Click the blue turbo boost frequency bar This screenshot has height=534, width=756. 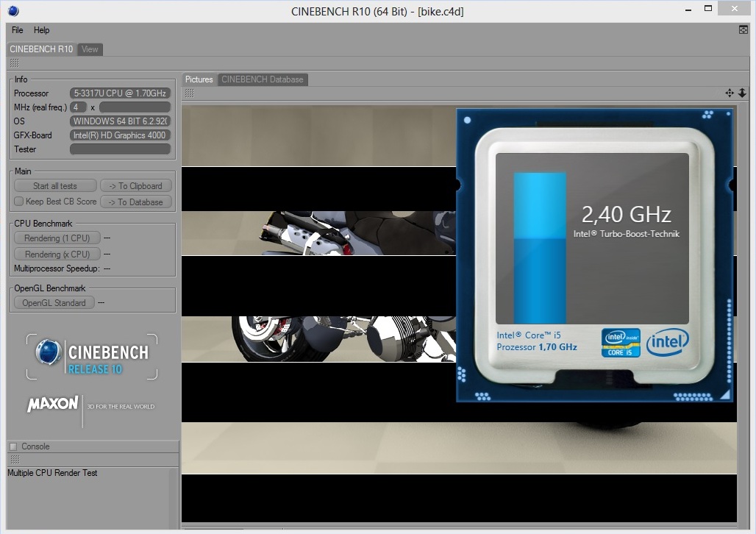[540, 248]
